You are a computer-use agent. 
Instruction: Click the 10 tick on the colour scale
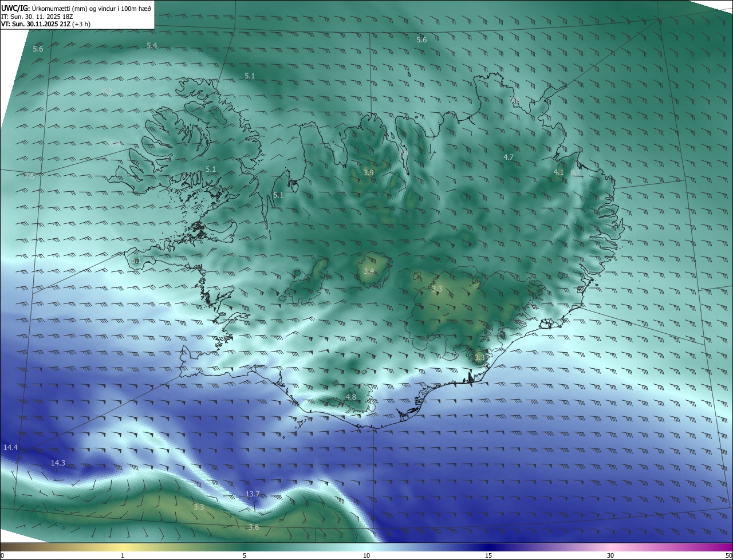point(366,555)
